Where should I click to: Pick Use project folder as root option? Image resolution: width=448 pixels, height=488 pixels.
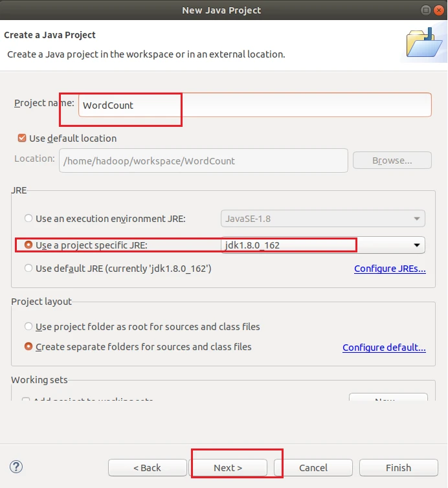(28, 327)
